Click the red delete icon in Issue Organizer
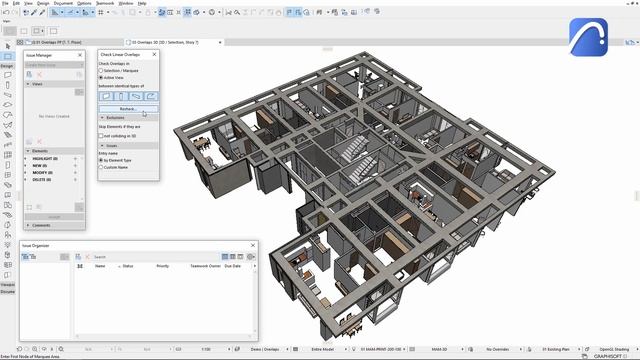640x360 pixels. pos(87,257)
